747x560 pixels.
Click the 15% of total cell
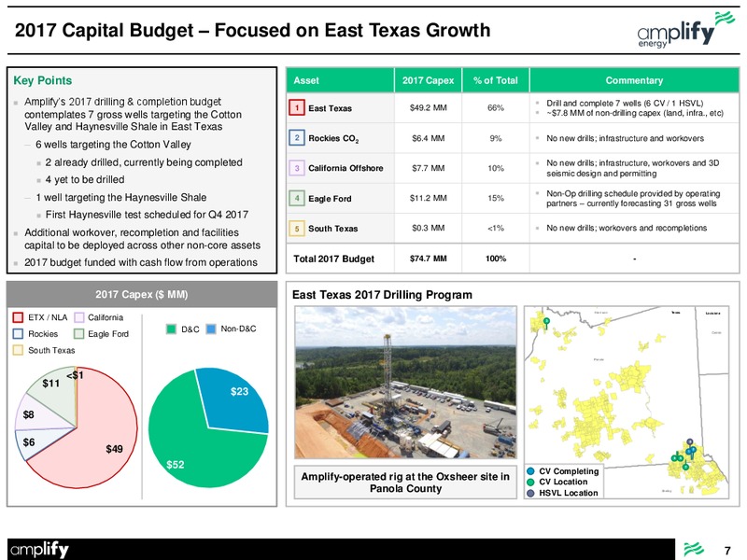tap(496, 198)
